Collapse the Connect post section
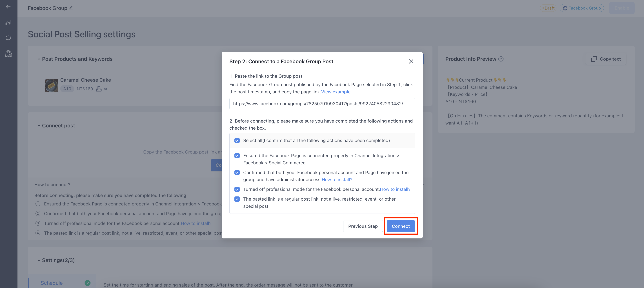Viewport: 644px width, 288px height. point(39,126)
